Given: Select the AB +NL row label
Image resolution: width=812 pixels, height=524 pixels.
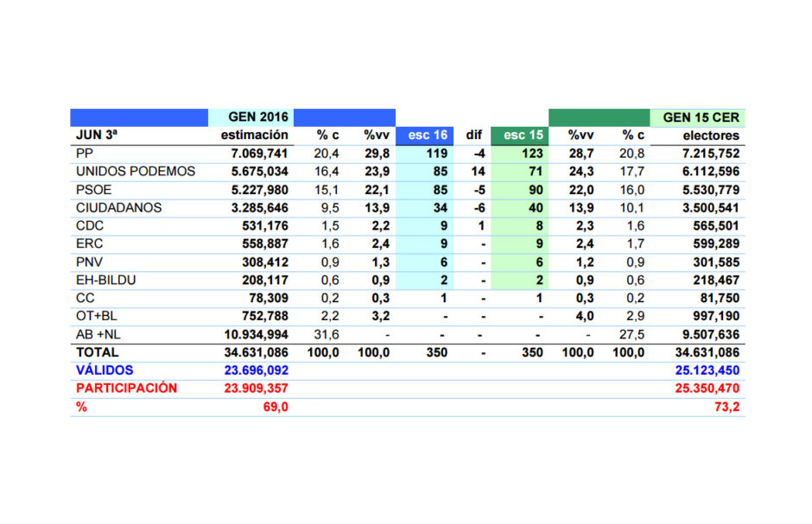Looking at the screenshot, I should click(x=98, y=335).
